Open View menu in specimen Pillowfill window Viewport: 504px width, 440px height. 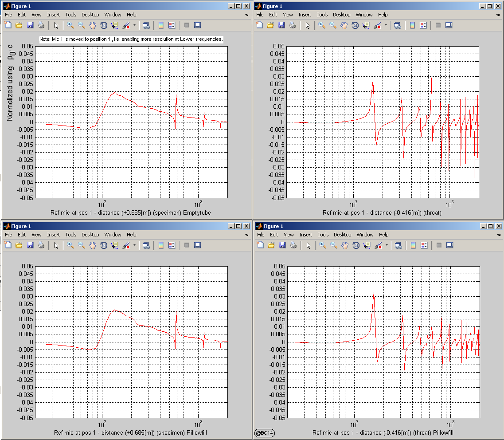[36, 235]
